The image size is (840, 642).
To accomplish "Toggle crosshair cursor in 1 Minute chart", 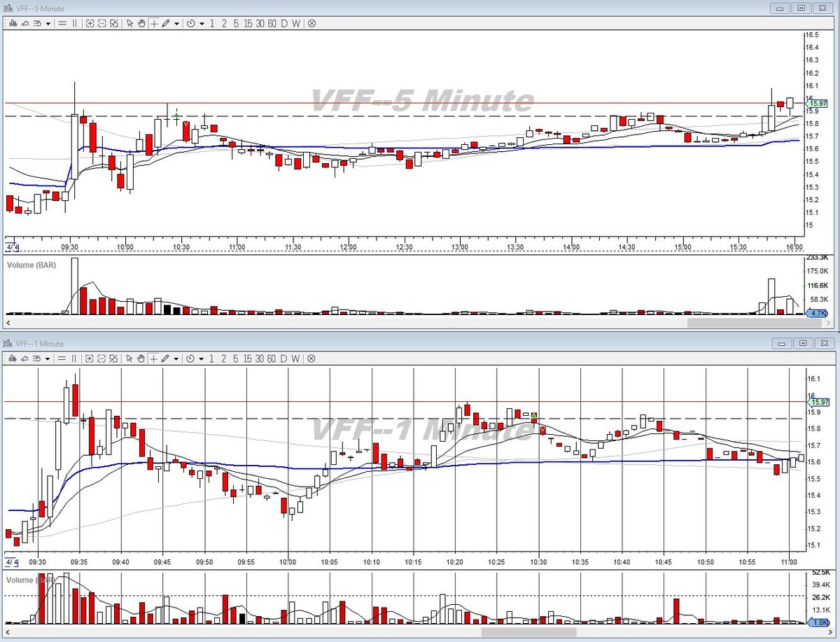I will (x=153, y=358).
